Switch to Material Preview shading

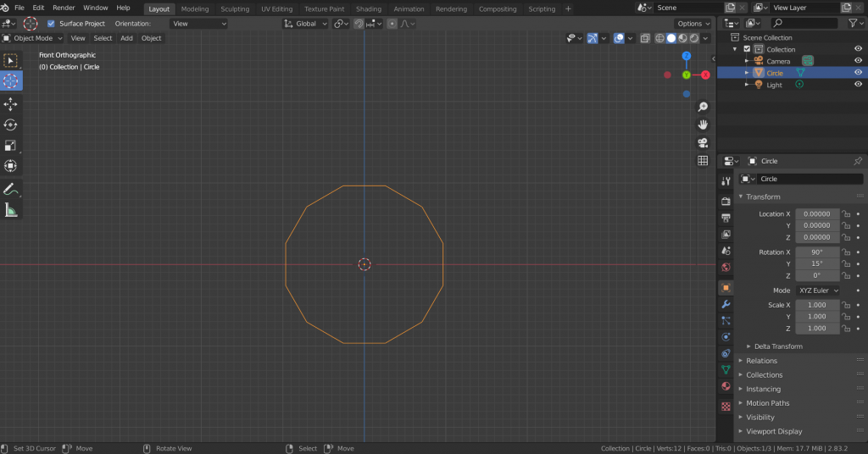pyautogui.click(x=682, y=38)
